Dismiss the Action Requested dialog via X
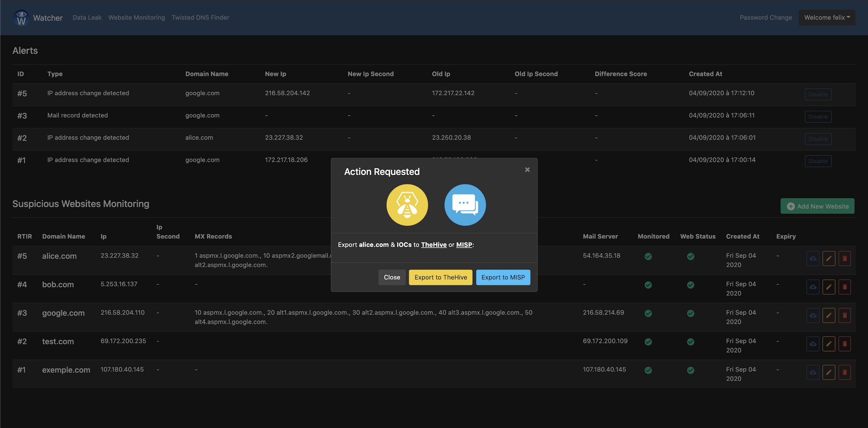Viewport: 868px width, 428px height. coord(527,169)
